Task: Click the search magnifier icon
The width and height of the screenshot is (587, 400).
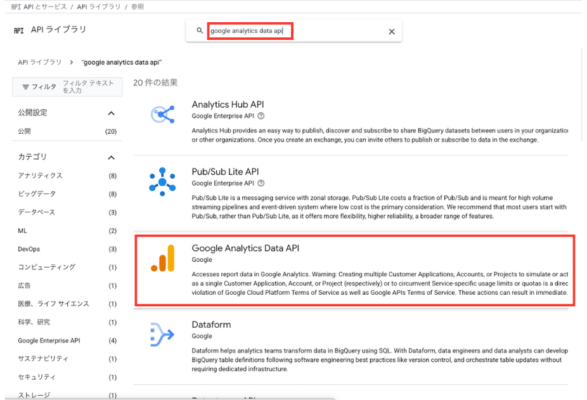Action: pyautogui.click(x=200, y=30)
